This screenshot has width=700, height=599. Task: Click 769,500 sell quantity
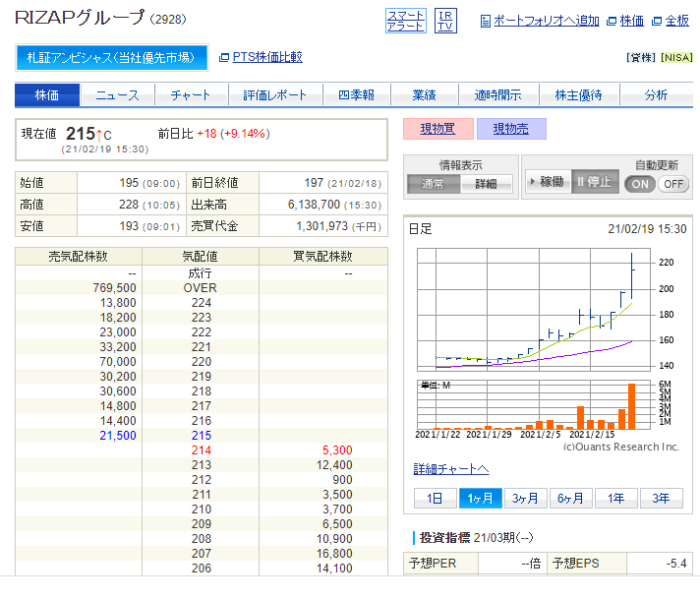[x=114, y=288]
